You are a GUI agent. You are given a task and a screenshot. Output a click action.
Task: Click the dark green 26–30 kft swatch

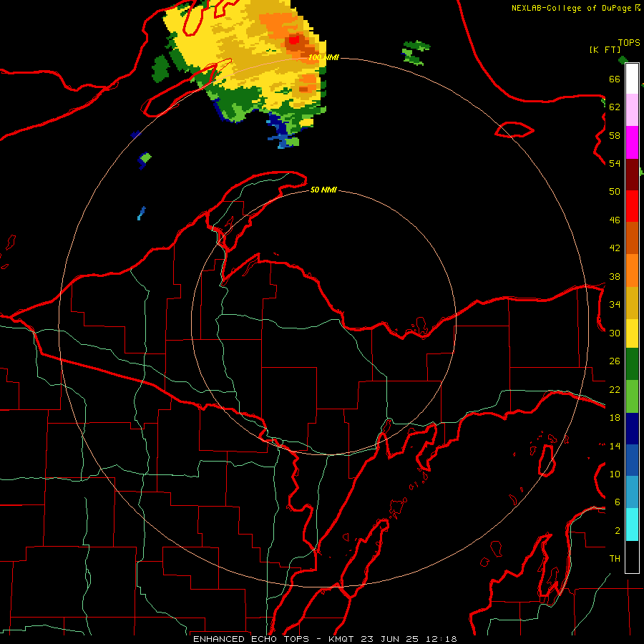(x=632, y=364)
